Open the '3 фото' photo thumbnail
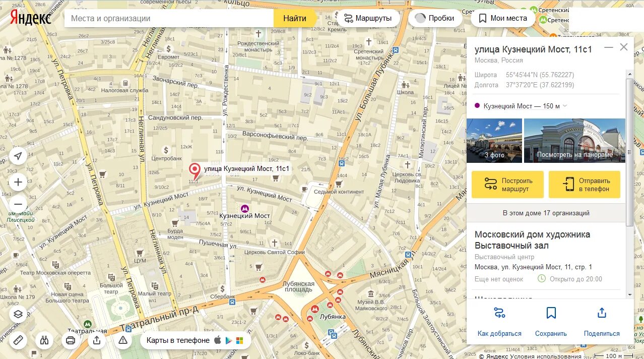This screenshot has height=359, width=644. [494, 141]
